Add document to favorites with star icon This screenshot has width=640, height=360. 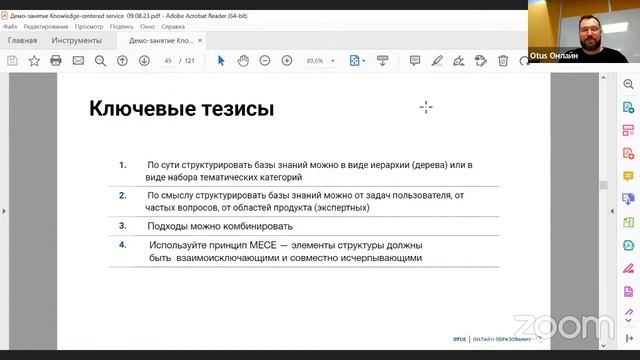tap(34, 61)
